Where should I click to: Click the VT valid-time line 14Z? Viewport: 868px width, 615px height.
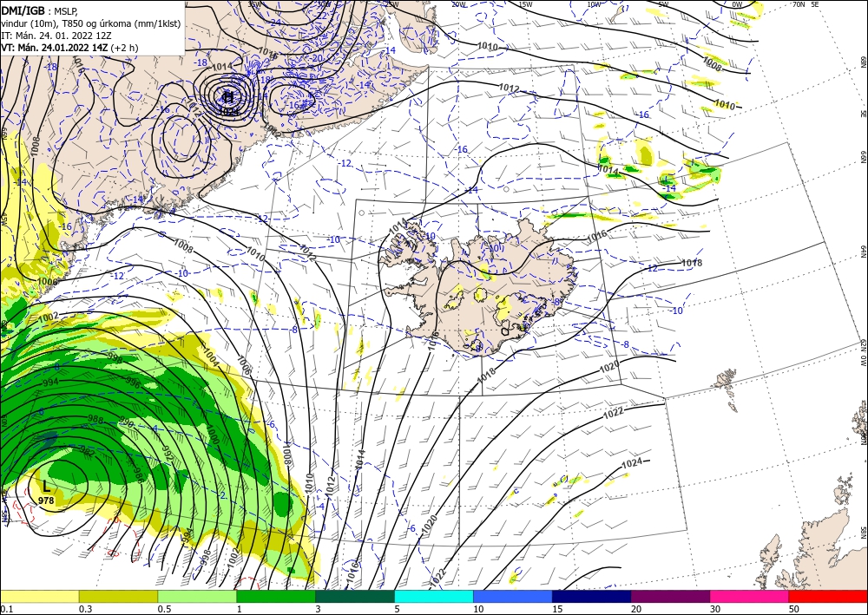[69, 48]
